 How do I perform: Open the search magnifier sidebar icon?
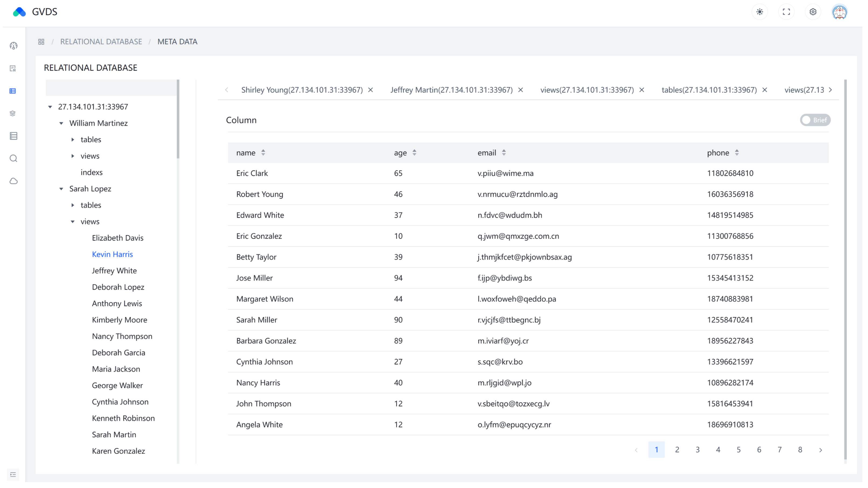13,158
